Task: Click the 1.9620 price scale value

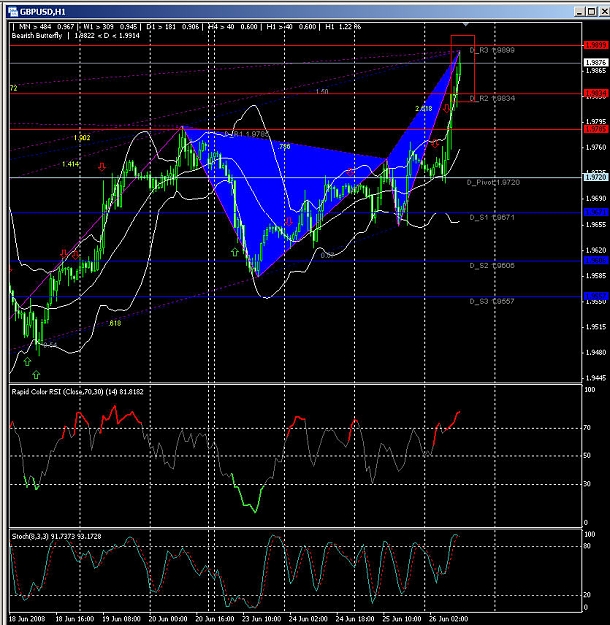Action: pyautogui.click(x=596, y=250)
